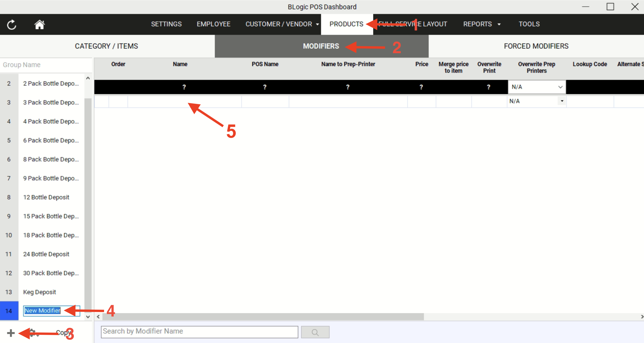Click the horizontal scrollbar of modifier grid
Viewport: 644px width, 343px height.
(x=262, y=317)
